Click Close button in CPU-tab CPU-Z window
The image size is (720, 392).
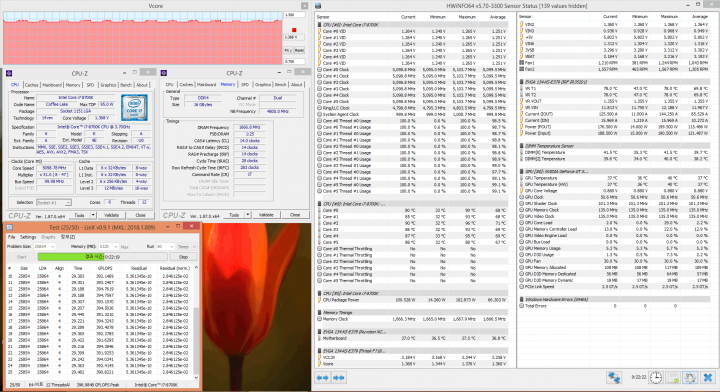[141, 215]
